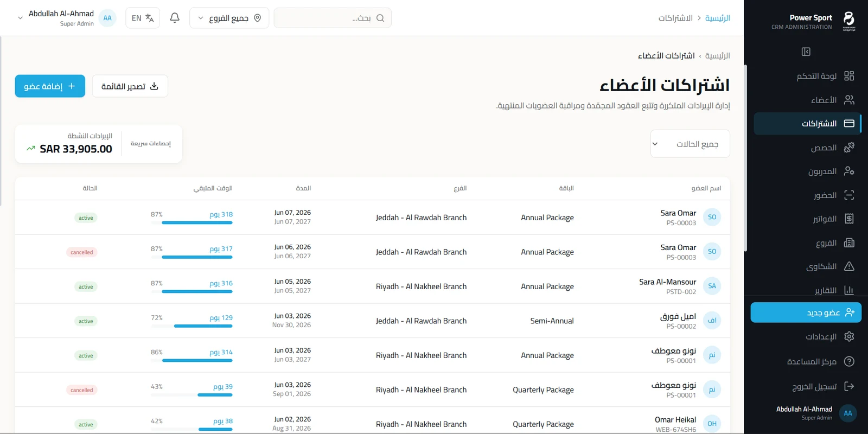Open the لوحة التحكم dashboard icon

click(849, 76)
